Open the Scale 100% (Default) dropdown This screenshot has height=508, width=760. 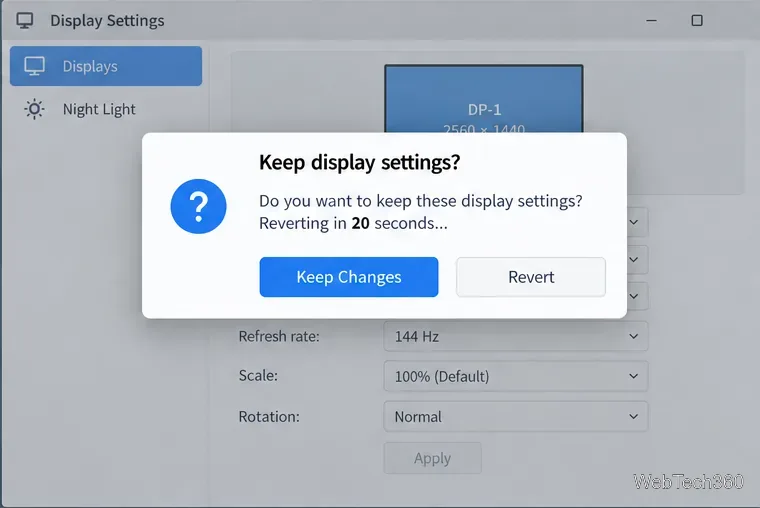tap(516, 376)
